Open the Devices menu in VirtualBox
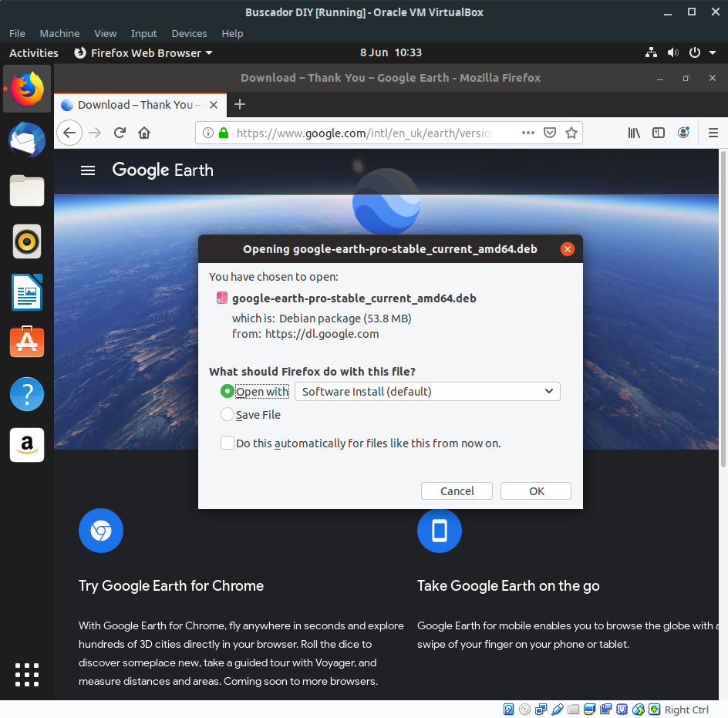 tap(189, 33)
